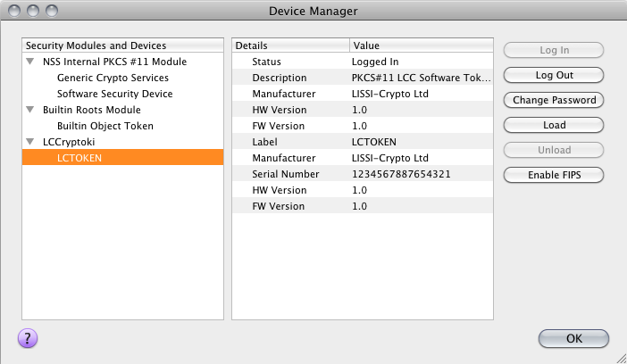Collapse the Builtin Roots Module tree node

click(x=30, y=110)
